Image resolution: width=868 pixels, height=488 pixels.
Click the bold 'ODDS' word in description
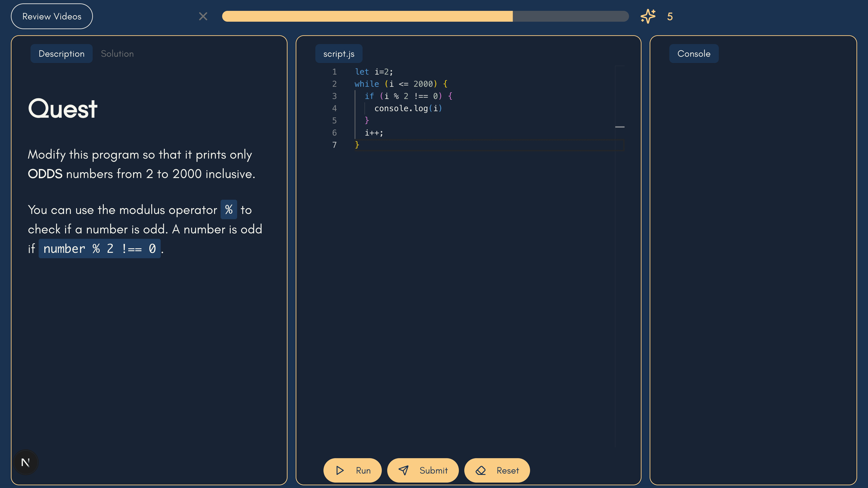click(x=45, y=174)
